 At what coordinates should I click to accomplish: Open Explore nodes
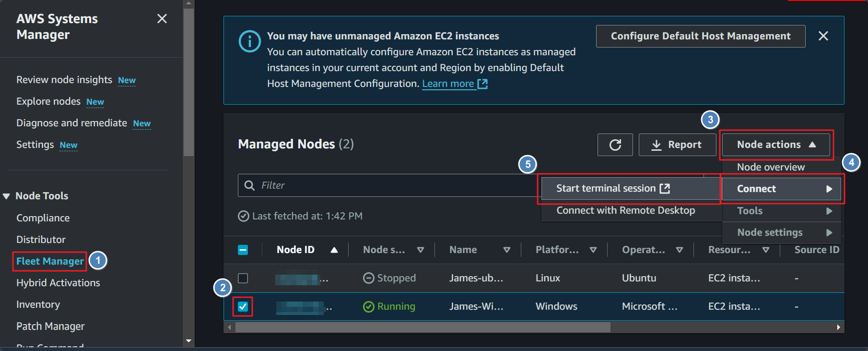point(48,101)
